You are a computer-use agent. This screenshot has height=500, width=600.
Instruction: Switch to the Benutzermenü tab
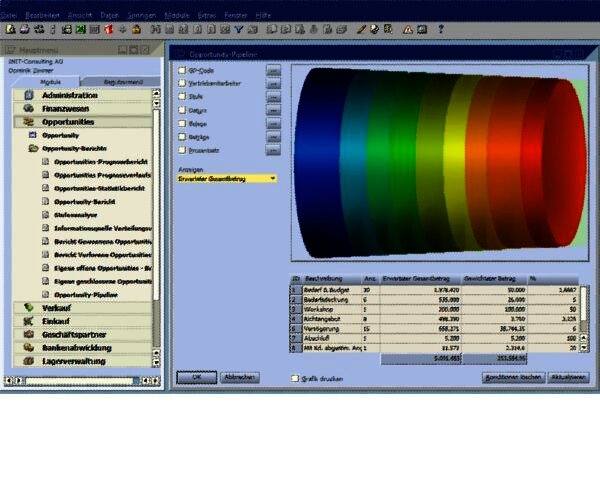(x=116, y=81)
